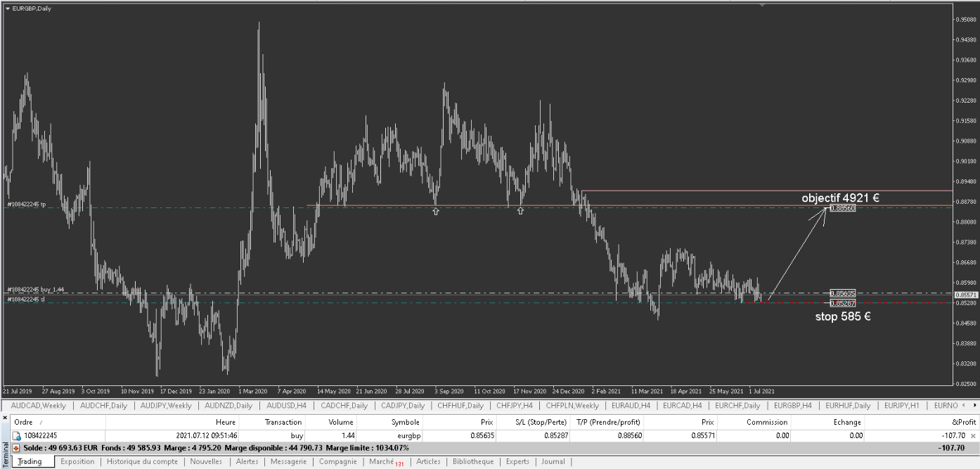Open the EURGBP,Daily chart dropdown triangle
This screenshot has width=980, height=469.
[7, 8]
